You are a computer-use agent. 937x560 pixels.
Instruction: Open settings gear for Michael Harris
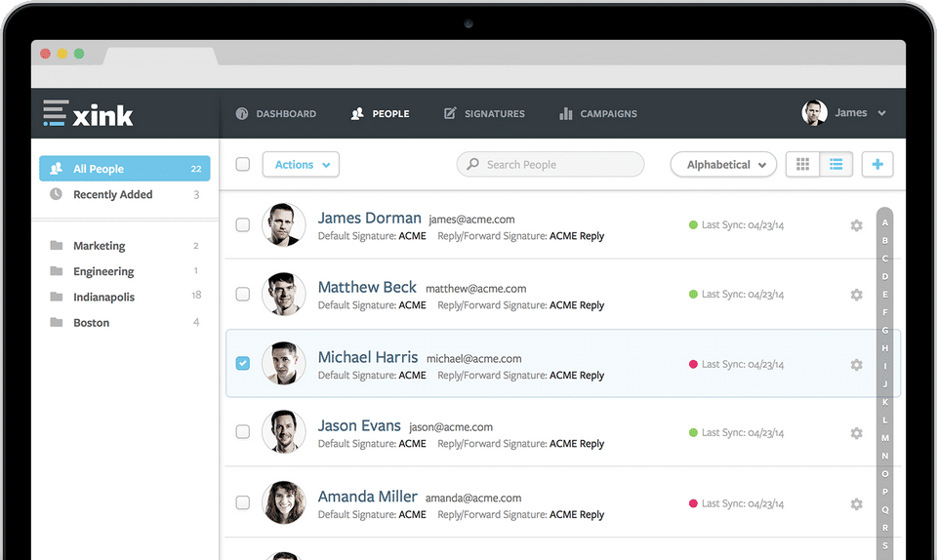(x=856, y=364)
